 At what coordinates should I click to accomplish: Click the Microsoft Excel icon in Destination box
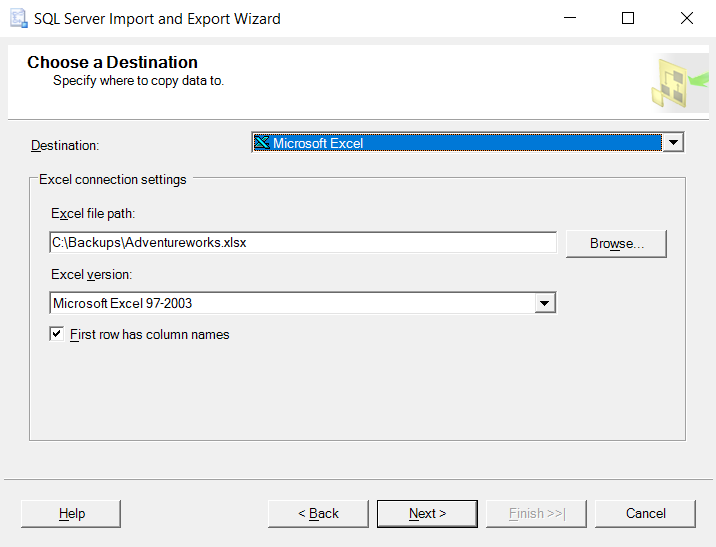262,143
